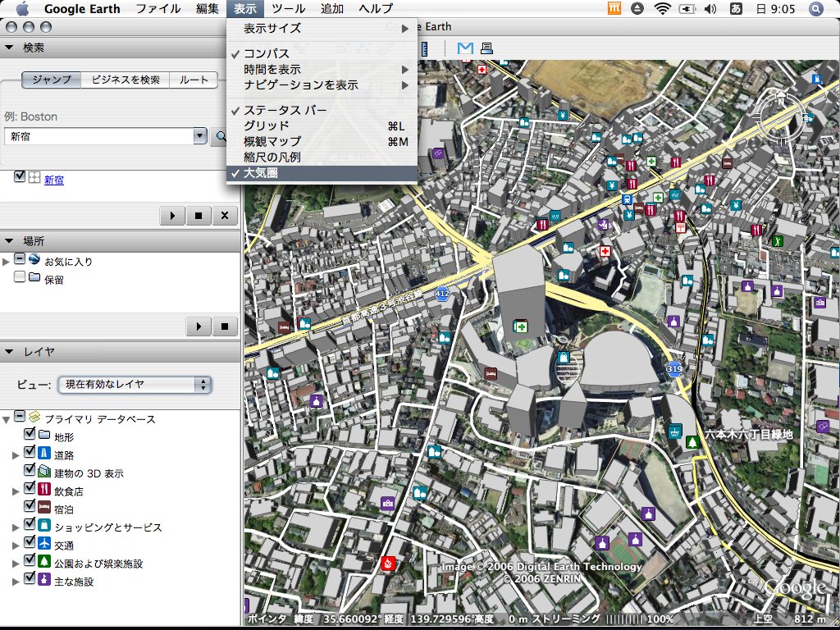This screenshot has width=840, height=630.
Task: Click the 六本木六丁目緑地 map label
Action: [x=748, y=434]
